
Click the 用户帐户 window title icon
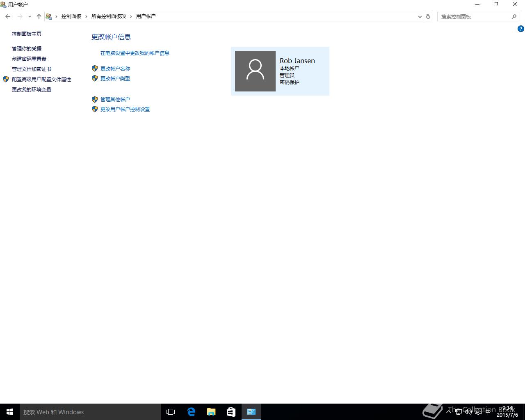pos(4,5)
